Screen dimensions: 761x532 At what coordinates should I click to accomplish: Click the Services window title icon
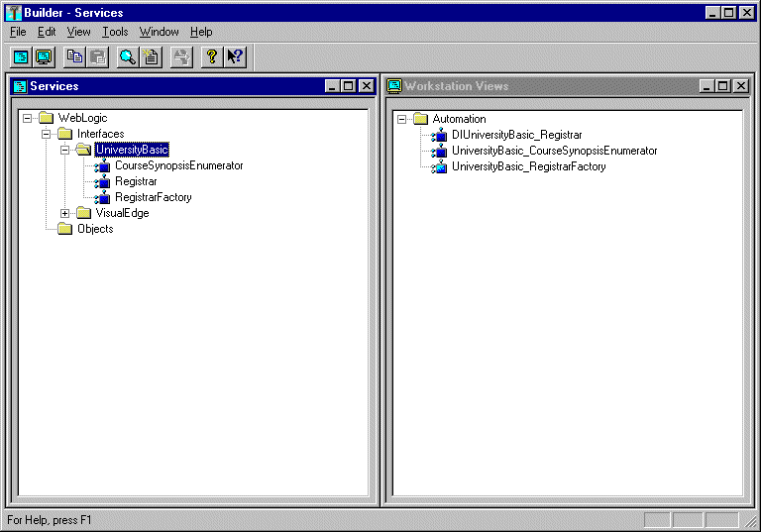pos(20,86)
